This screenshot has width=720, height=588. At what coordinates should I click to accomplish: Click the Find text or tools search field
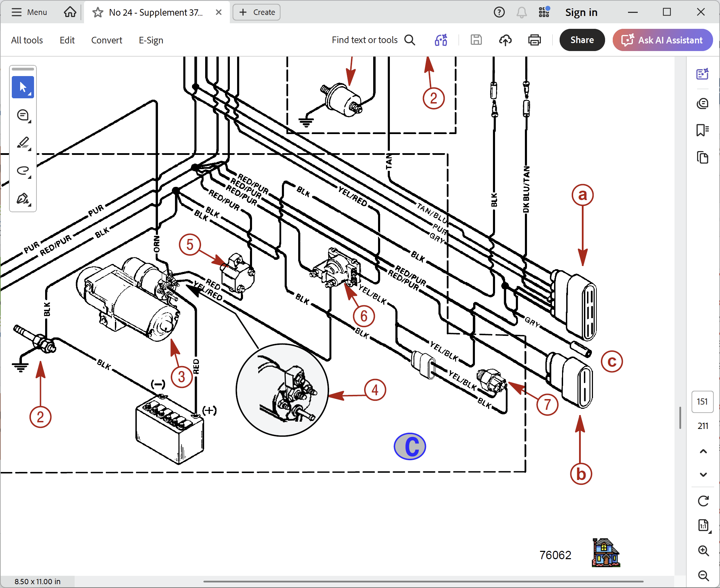tap(365, 40)
